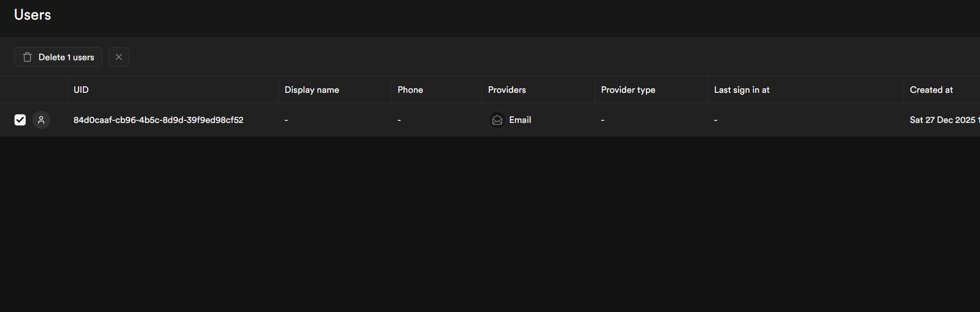This screenshot has width=980, height=312.
Task: Click the user avatar icon in the row
Action: [41, 120]
